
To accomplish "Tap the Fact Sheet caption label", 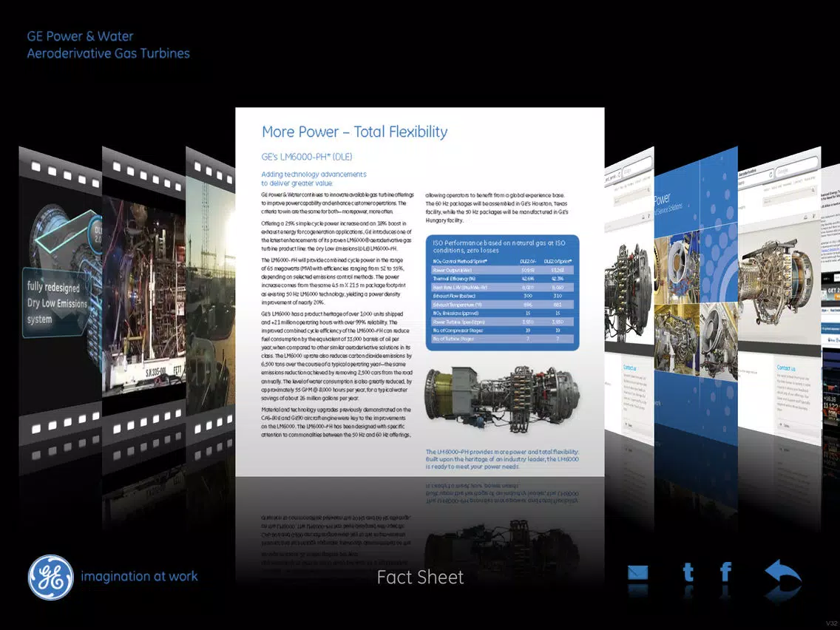I will [420, 577].
